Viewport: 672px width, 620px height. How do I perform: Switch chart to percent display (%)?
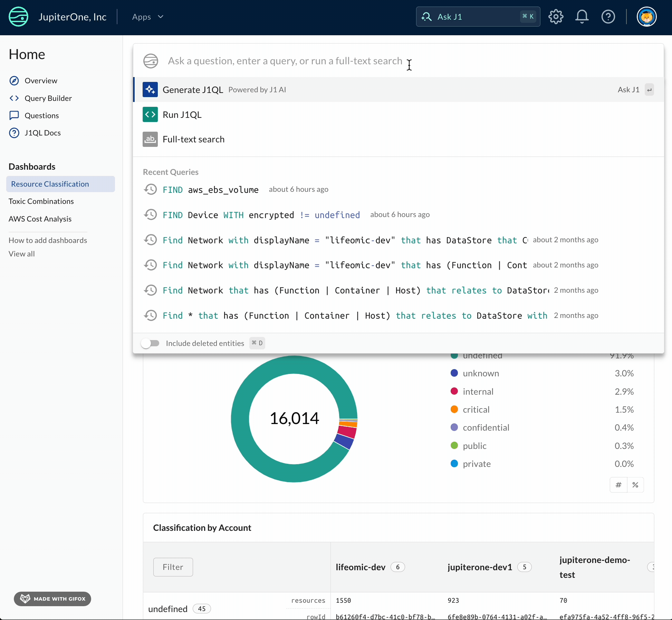(x=635, y=485)
